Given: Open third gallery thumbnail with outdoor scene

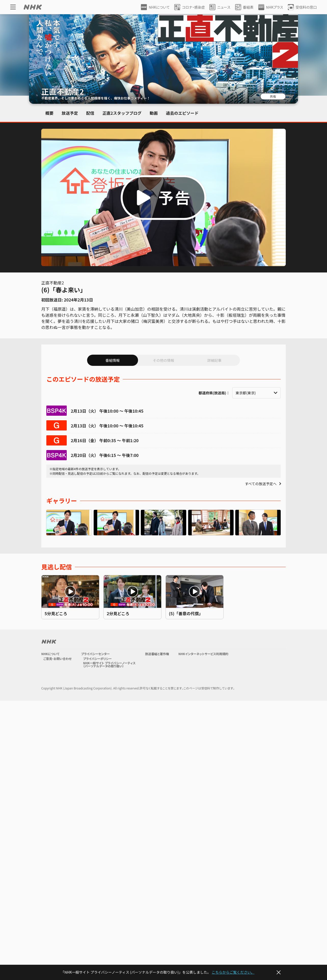Looking at the screenshot, I should click(x=163, y=523).
